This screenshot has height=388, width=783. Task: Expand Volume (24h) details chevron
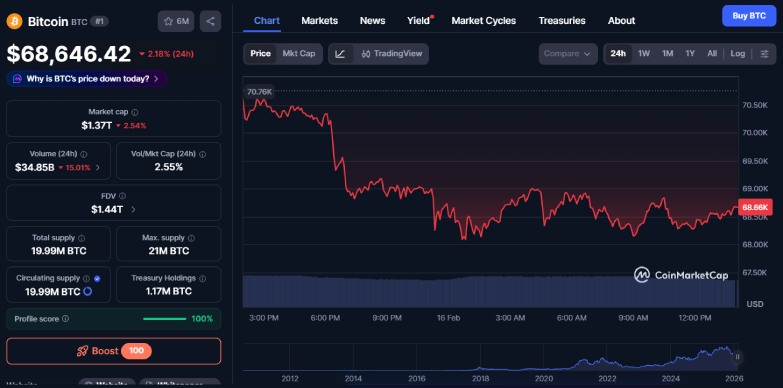pos(98,168)
